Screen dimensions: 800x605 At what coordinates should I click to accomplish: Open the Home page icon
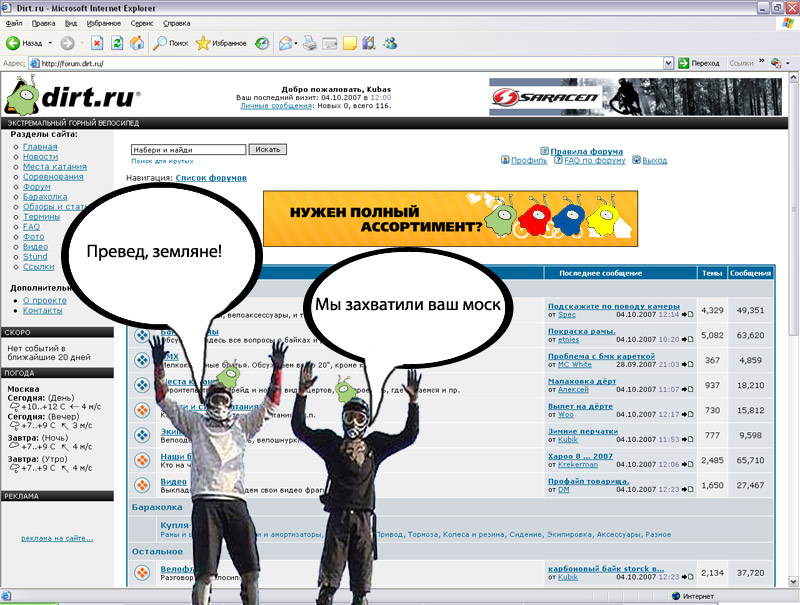coord(137,43)
